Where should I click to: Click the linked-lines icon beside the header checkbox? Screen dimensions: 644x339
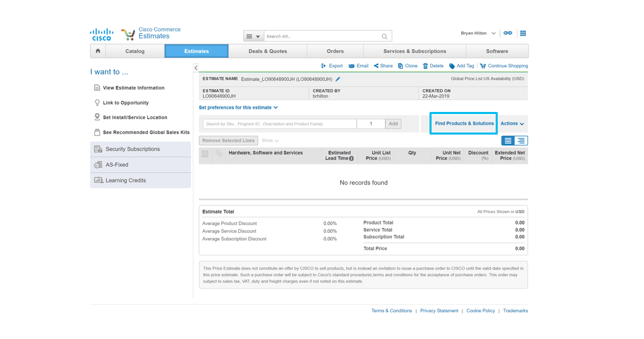click(x=219, y=154)
